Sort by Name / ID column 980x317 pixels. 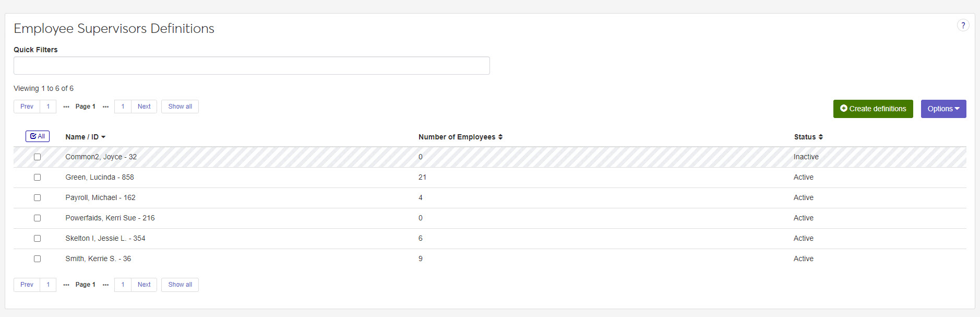85,137
